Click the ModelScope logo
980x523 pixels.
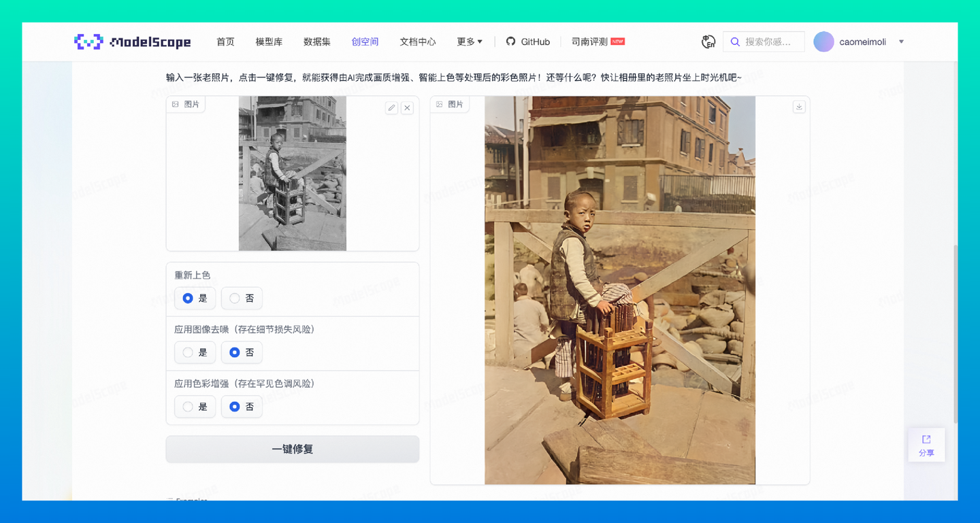pyautogui.click(x=133, y=41)
